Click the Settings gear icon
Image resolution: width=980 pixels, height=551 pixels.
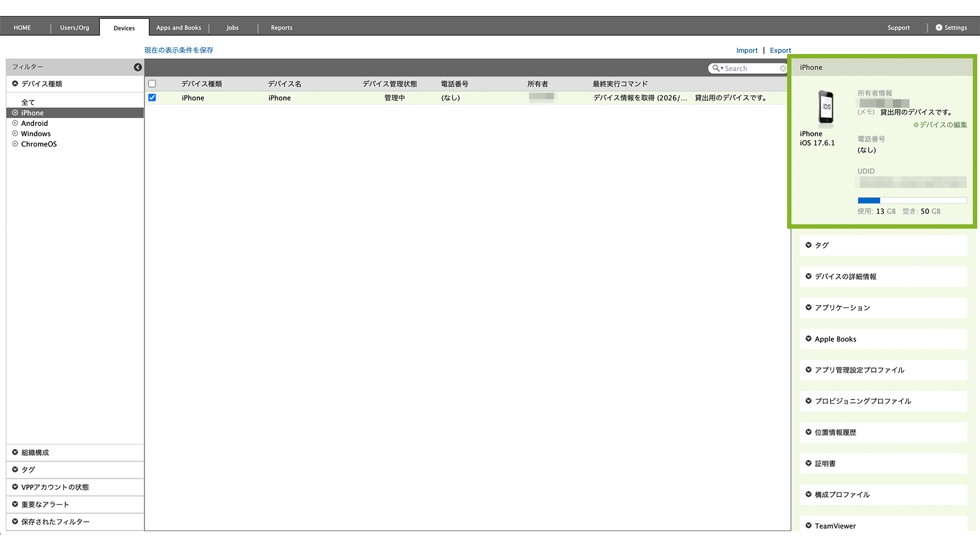click(x=939, y=28)
